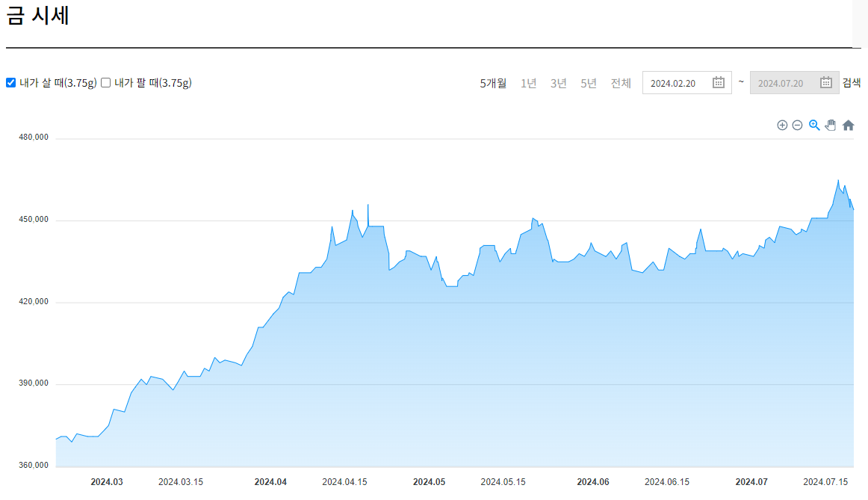
Task: Click the chart zoom out minus icon
Action: (797, 125)
